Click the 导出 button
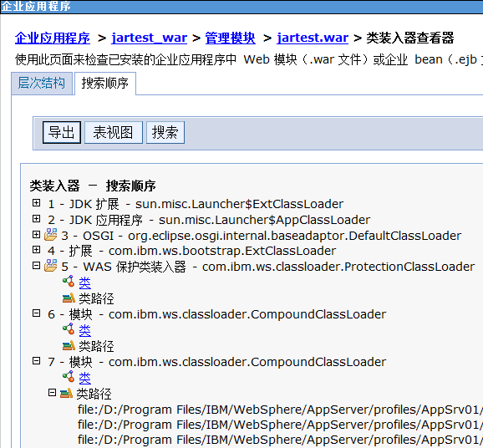This screenshot has height=448, width=483. coord(62,133)
